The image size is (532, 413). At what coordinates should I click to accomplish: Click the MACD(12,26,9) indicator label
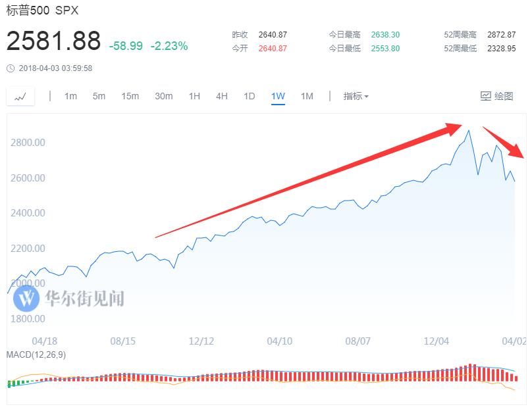point(36,354)
